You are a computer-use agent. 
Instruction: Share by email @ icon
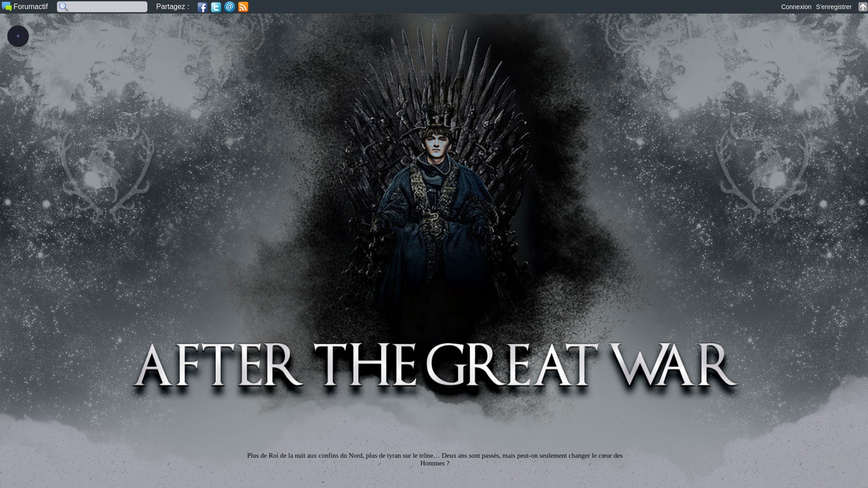pos(230,7)
